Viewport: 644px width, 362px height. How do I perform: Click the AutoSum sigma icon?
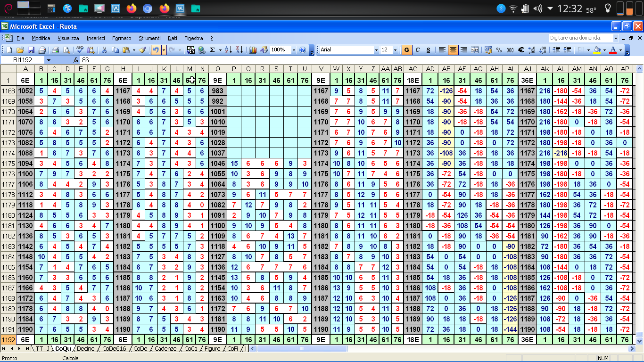[213, 49]
